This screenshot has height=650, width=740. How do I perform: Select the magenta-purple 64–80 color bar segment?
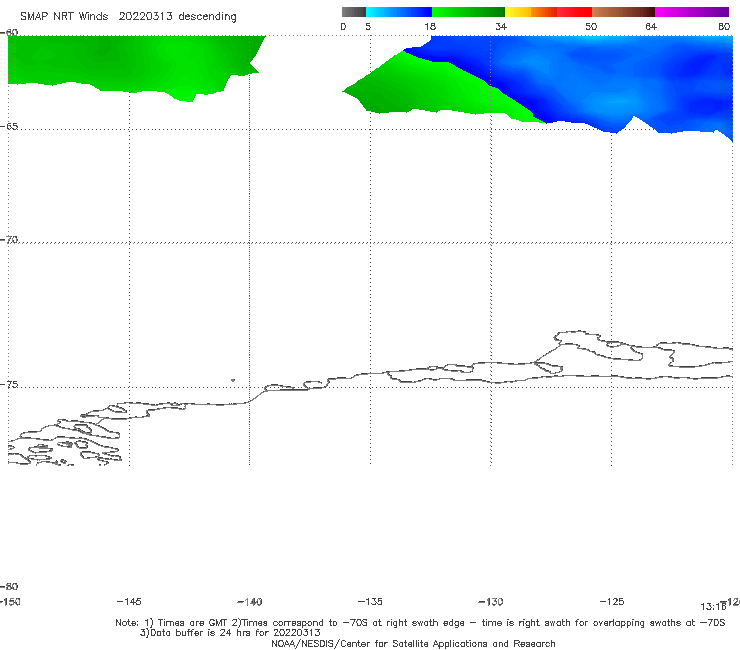point(692,12)
